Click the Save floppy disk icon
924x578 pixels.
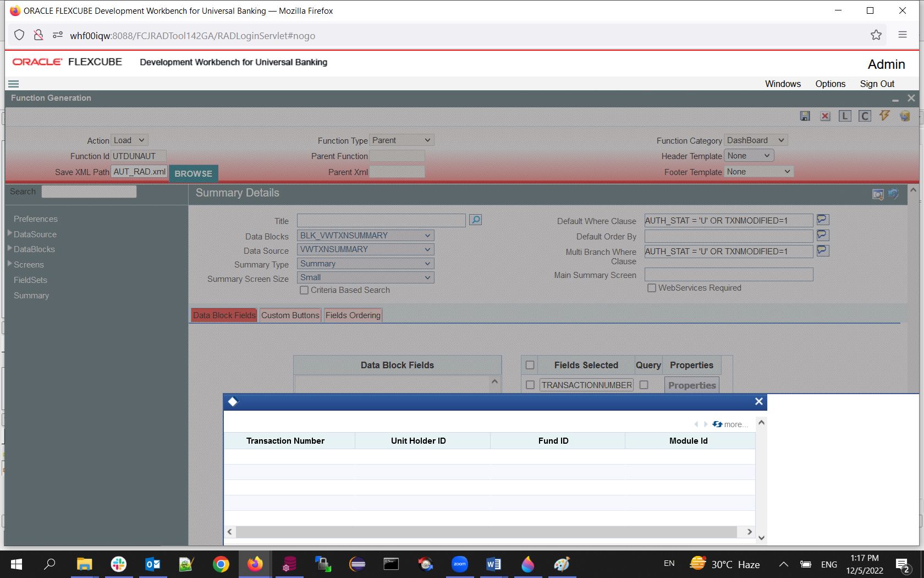[805, 116]
